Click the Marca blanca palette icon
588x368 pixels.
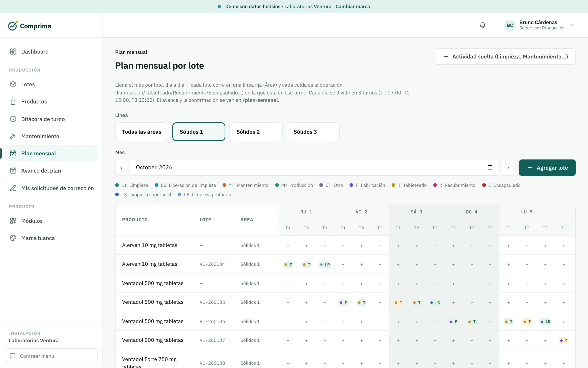coord(13,238)
